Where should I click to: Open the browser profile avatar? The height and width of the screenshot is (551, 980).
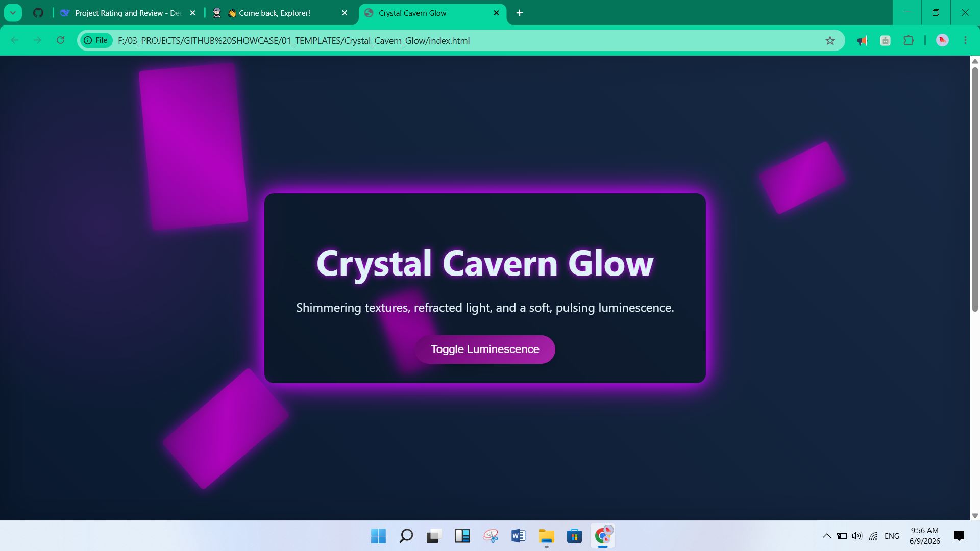coord(942,40)
